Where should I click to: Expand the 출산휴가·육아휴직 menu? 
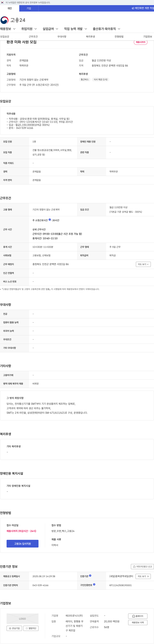coord(106,29)
